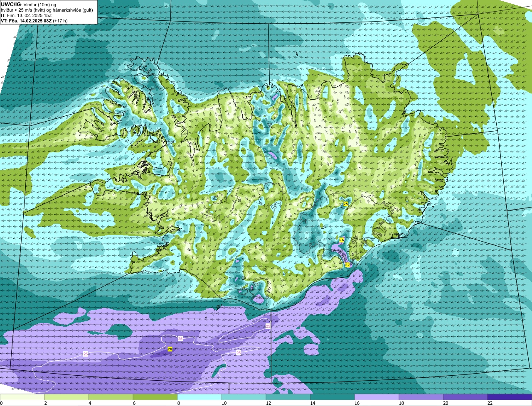
Task: Click the legend tick label "16"
Action: click(x=357, y=403)
